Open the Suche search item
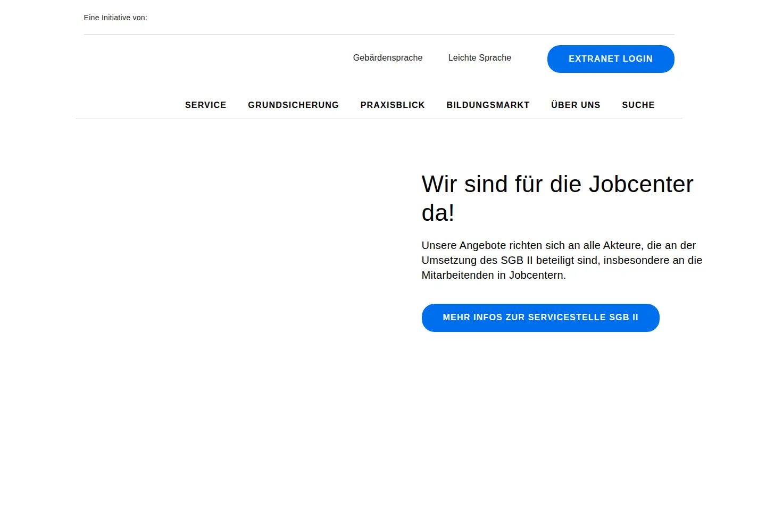The image size is (766, 532). (638, 105)
